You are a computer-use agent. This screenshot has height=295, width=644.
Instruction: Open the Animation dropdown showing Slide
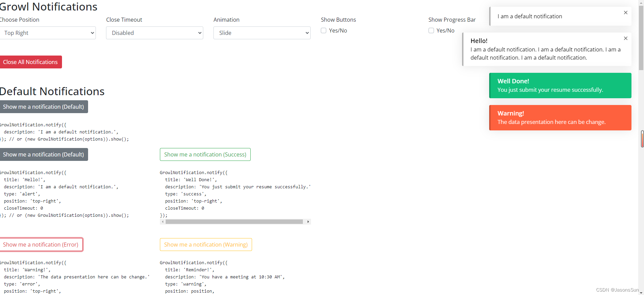[262, 33]
